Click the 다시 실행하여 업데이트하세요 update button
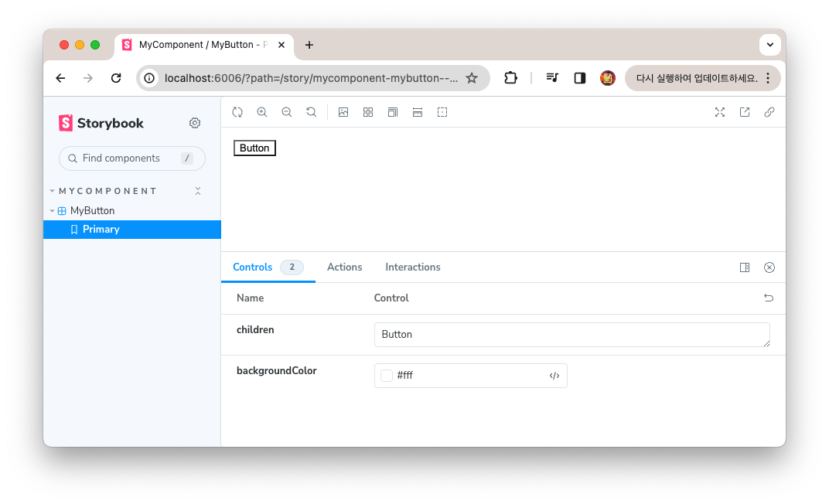This screenshot has height=504, width=829. (x=697, y=78)
